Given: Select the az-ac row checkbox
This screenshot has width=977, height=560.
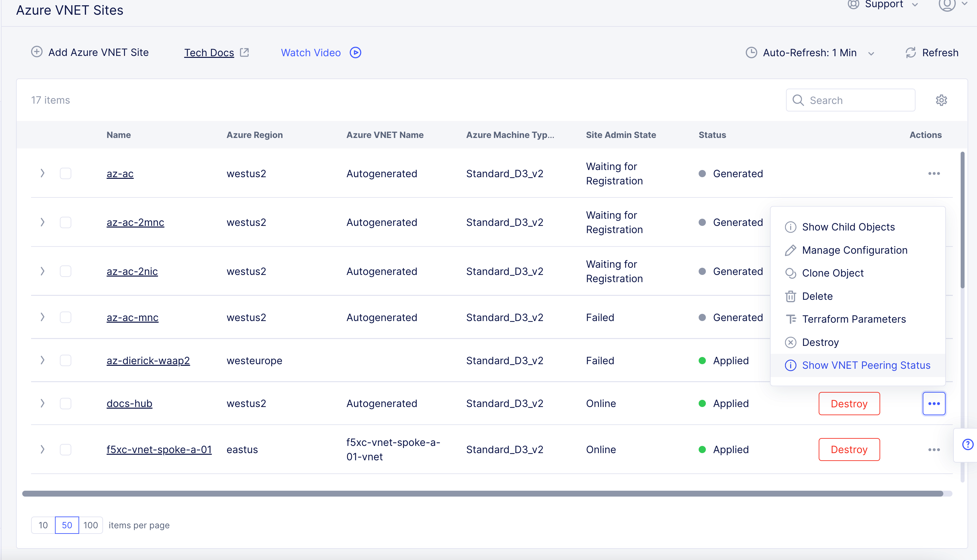Looking at the screenshot, I should coord(65,174).
